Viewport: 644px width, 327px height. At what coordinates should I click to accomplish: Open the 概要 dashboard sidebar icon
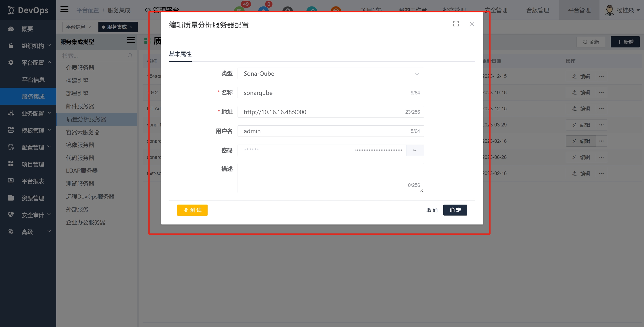11,29
